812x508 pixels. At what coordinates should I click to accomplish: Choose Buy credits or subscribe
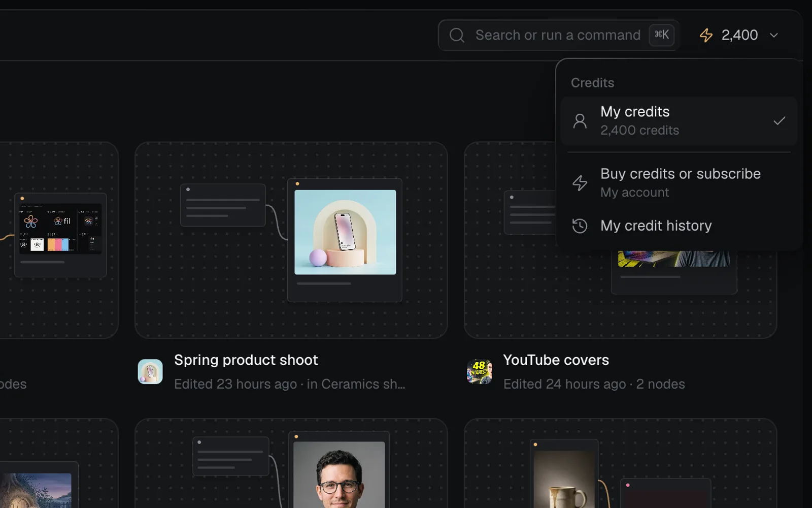pos(679,183)
